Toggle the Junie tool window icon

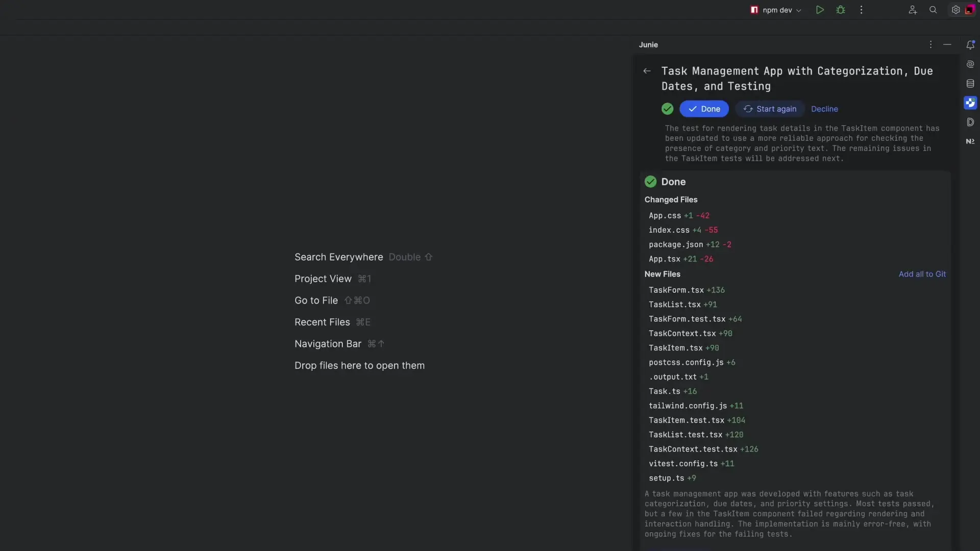(970, 103)
